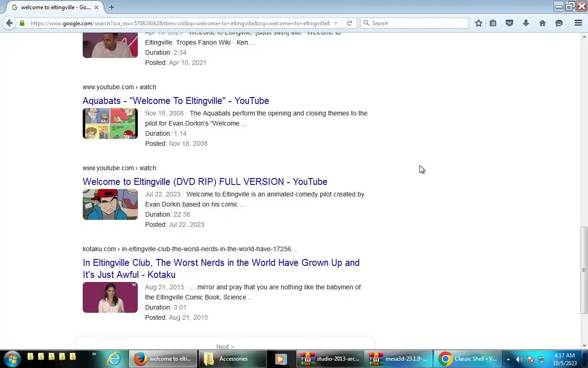Screen dimensions: 588x368
Task: Bookmark this page with the star icon
Action: pyautogui.click(x=479, y=23)
